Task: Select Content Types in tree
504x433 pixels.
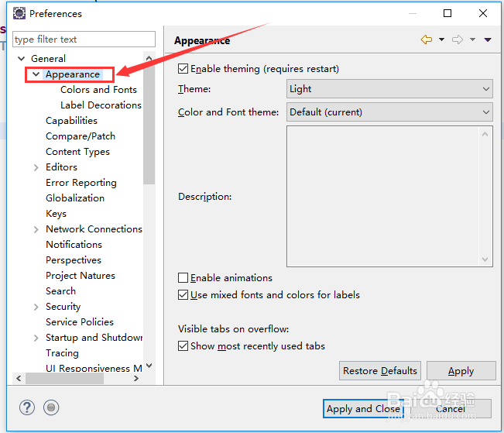Action: [x=77, y=152]
